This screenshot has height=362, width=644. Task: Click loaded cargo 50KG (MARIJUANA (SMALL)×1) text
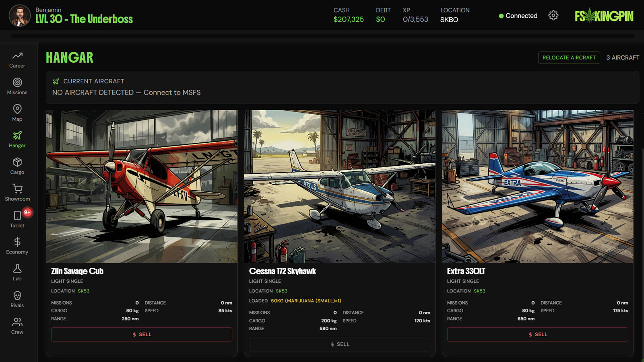(x=306, y=301)
